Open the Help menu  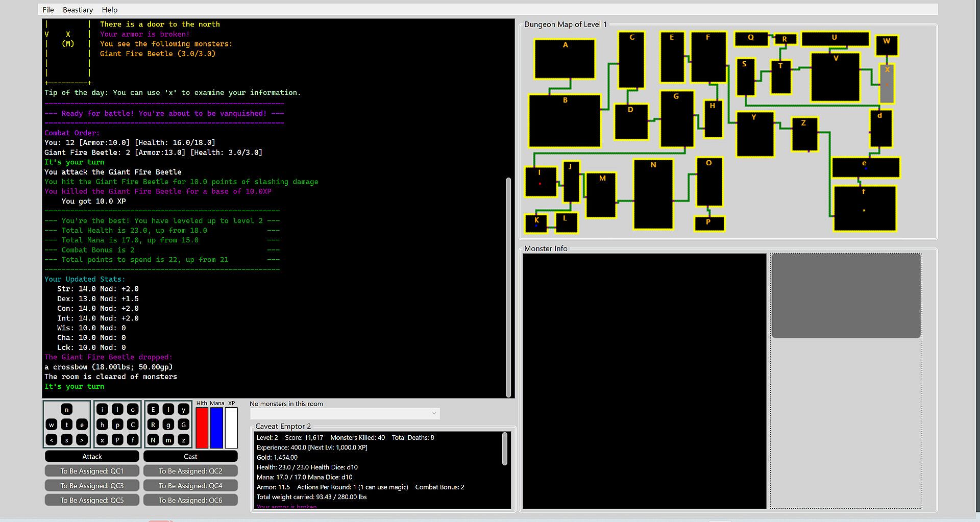109,10
